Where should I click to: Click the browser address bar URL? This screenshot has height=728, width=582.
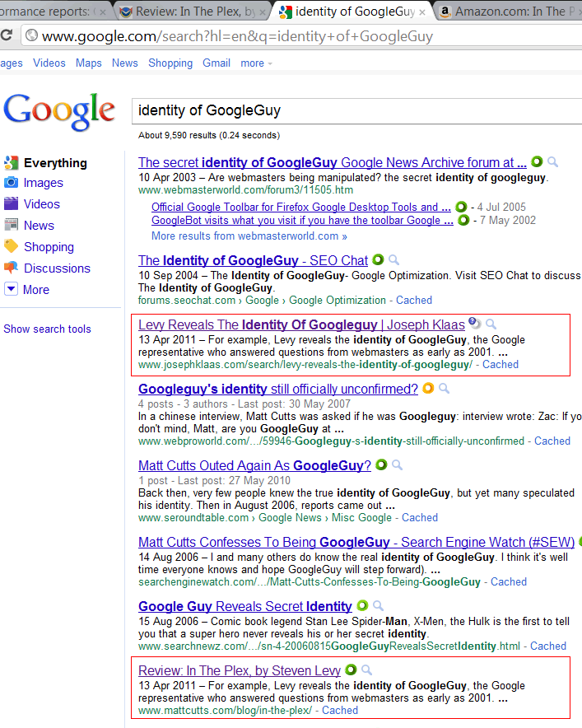coord(237,36)
